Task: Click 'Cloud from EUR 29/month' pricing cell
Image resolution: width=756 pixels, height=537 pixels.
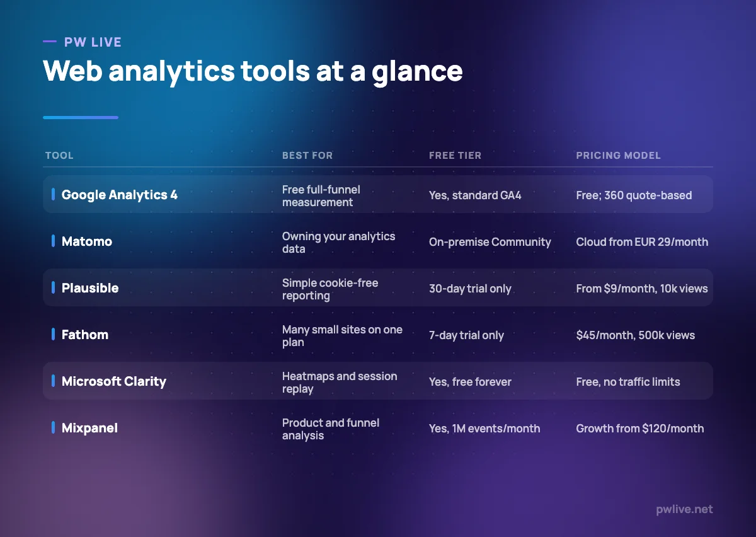Action: (642, 242)
